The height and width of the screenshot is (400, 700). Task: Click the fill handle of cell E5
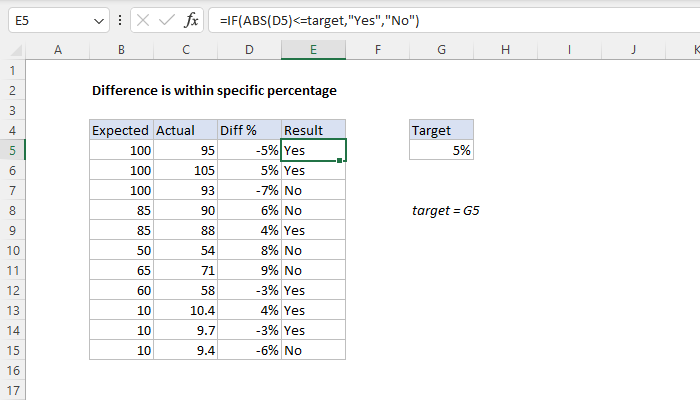[346, 160]
